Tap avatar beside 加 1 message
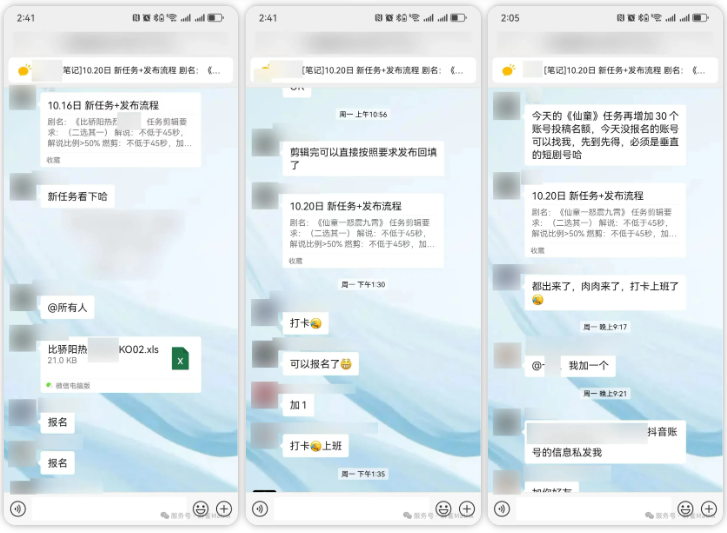The image size is (727, 533). coord(265,395)
